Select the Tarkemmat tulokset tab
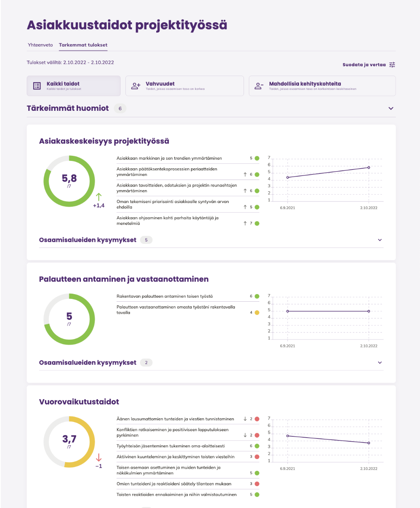The width and height of the screenshot is (420, 508). pos(83,45)
